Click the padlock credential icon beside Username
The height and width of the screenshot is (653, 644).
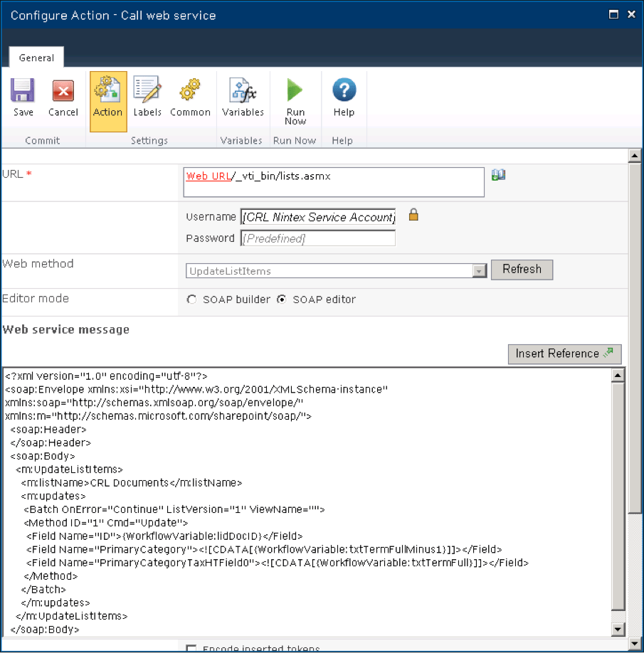click(x=413, y=215)
